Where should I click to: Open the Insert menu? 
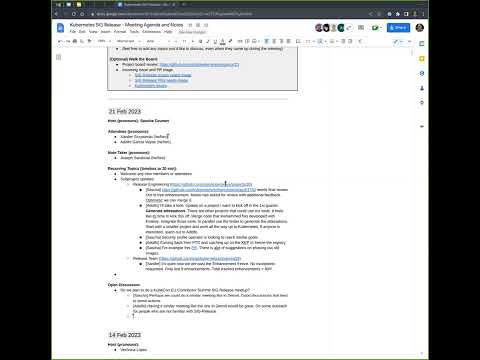pyautogui.click(x=105, y=32)
